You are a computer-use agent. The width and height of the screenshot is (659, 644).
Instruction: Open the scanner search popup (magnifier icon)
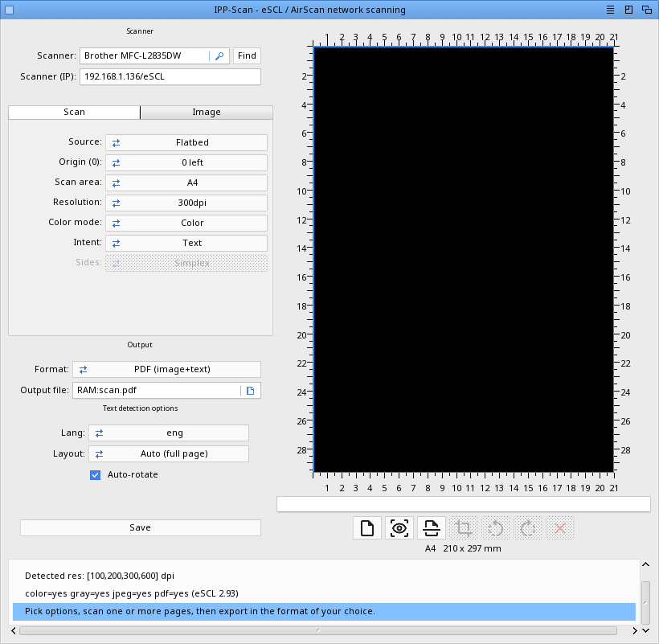pos(219,56)
